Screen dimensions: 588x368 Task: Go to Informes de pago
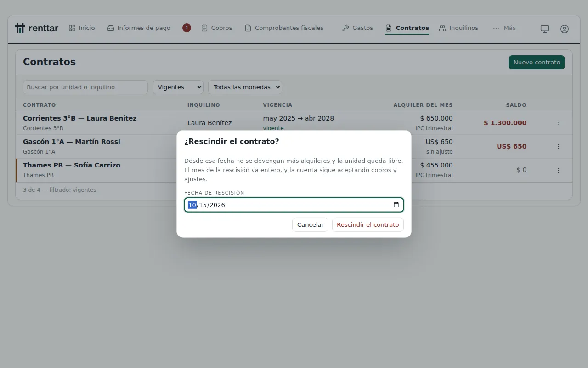coord(139,28)
